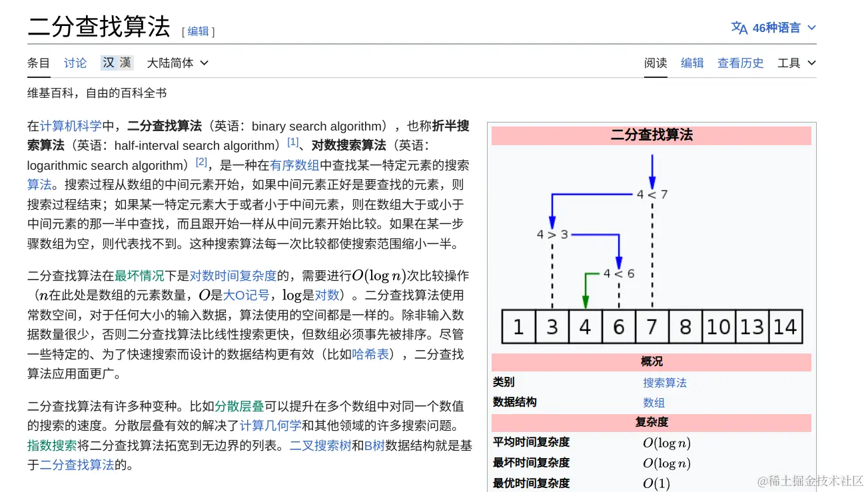The width and height of the screenshot is (868, 492).
Task: Click the 对数 link after log是
Action: coord(327,295)
